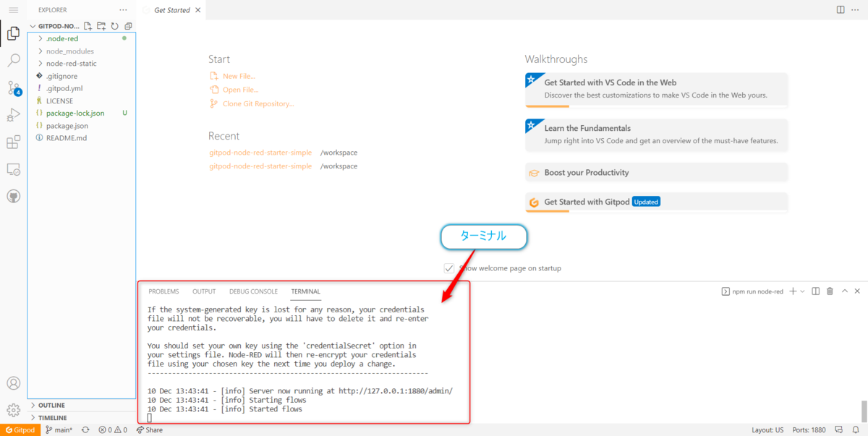Open the Manage gear menu
The height and width of the screenshot is (436, 868).
pos(13,410)
